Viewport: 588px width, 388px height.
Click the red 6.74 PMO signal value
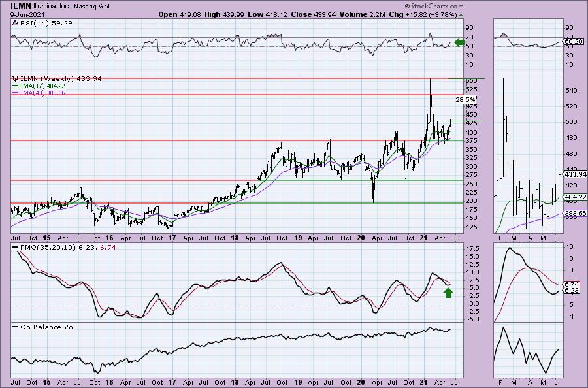[x=108, y=248]
